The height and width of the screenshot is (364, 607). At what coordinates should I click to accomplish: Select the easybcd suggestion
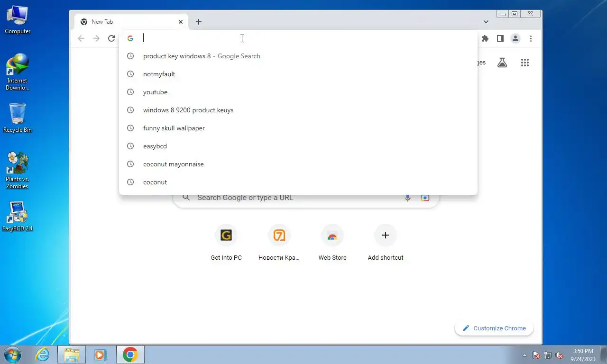[x=298, y=146]
